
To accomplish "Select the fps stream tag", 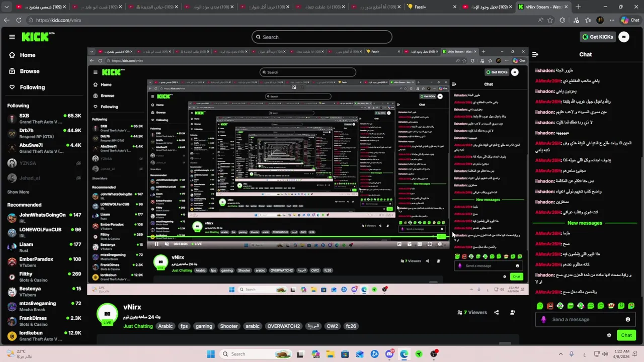I will point(184,326).
